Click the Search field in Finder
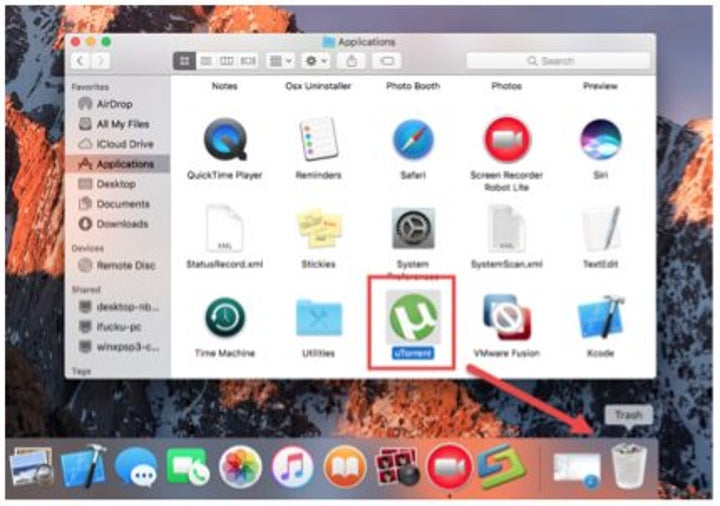The image size is (720, 506). pyautogui.click(x=557, y=61)
